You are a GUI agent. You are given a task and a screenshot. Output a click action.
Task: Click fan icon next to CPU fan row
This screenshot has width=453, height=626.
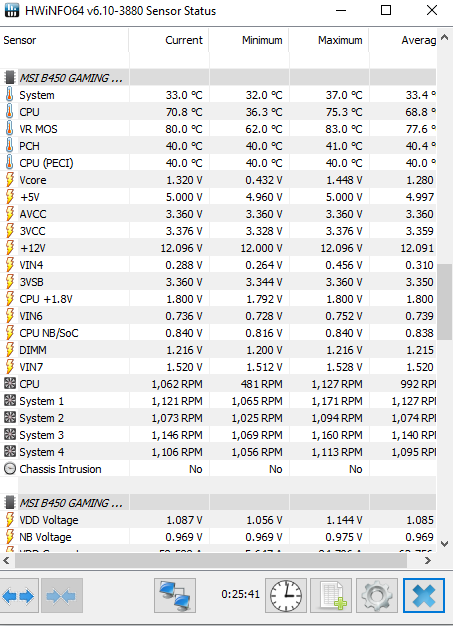[x=10, y=384]
